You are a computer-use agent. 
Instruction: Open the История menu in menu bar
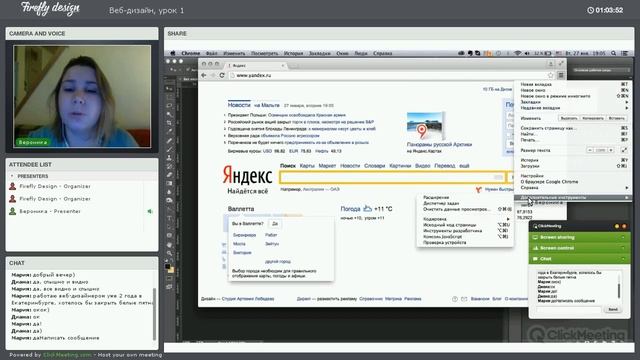click(x=293, y=53)
